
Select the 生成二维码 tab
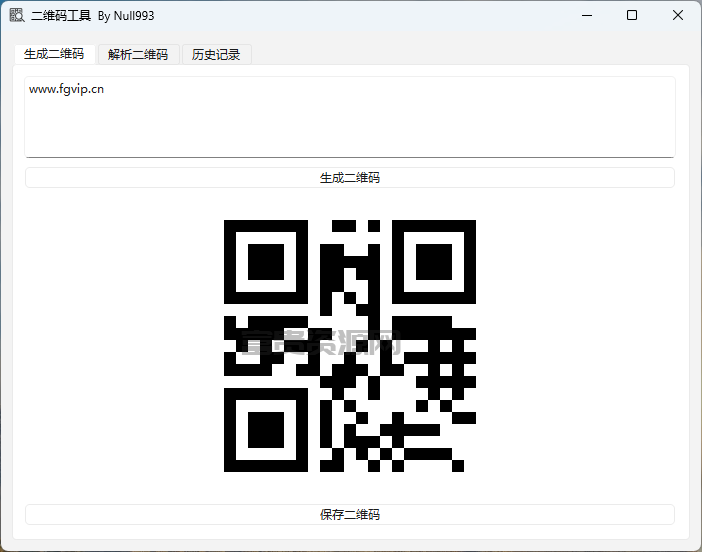[54, 54]
